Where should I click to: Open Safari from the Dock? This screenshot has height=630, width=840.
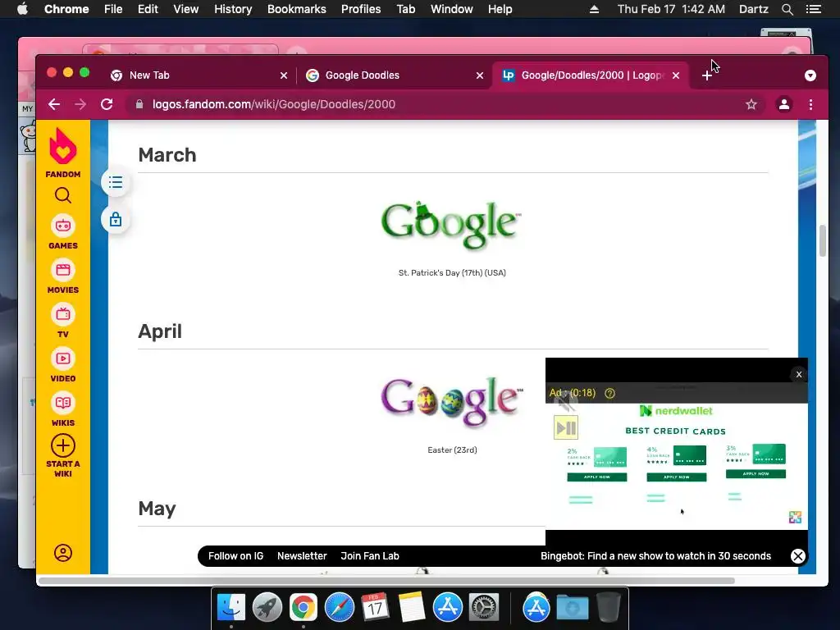[339, 608]
